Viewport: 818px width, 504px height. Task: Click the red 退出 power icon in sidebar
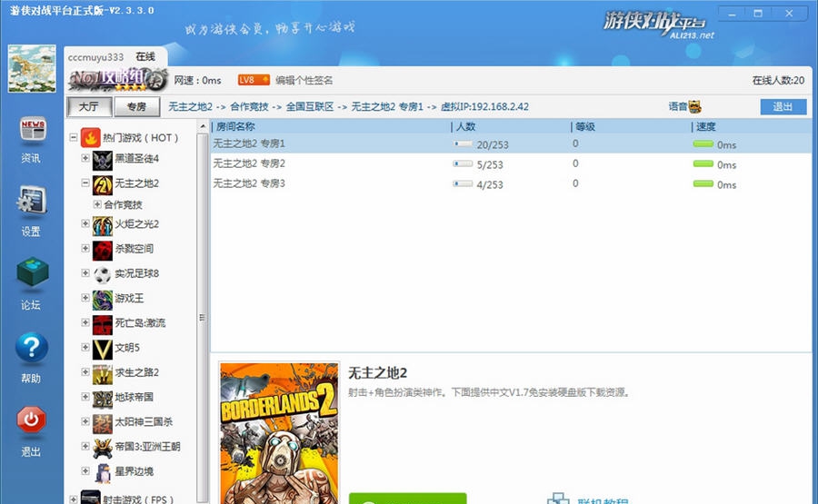pyautogui.click(x=31, y=420)
